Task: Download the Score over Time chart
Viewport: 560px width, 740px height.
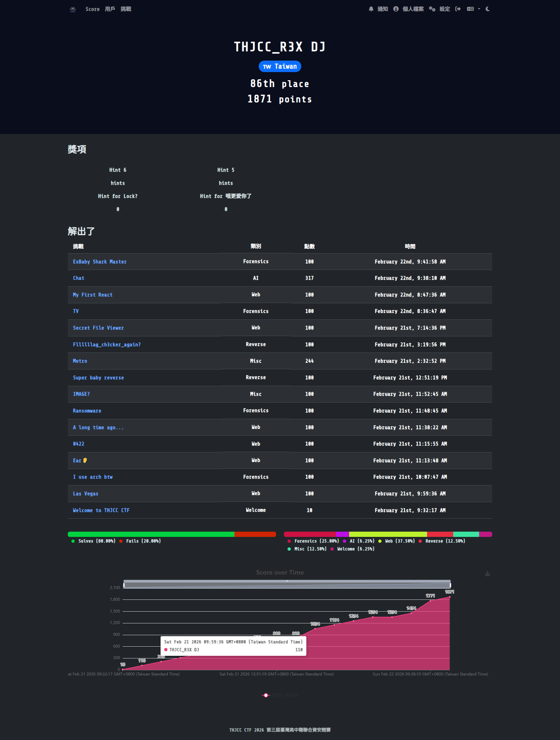Action: [487, 573]
